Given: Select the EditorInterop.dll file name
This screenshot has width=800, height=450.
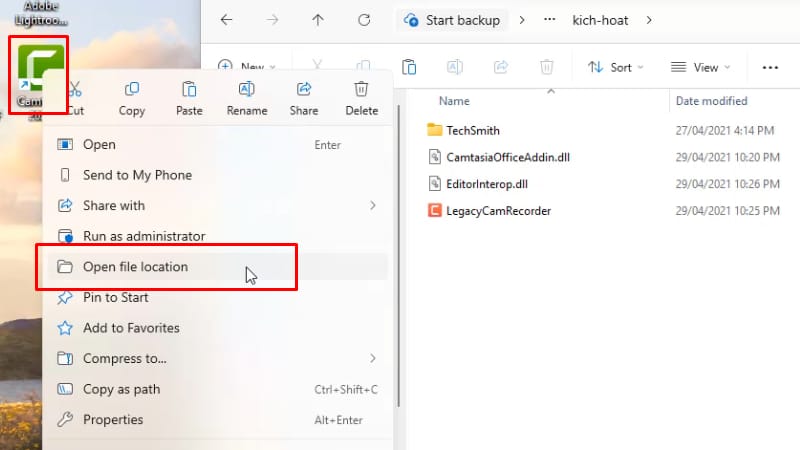Looking at the screenshot, I should pos(487,184).
